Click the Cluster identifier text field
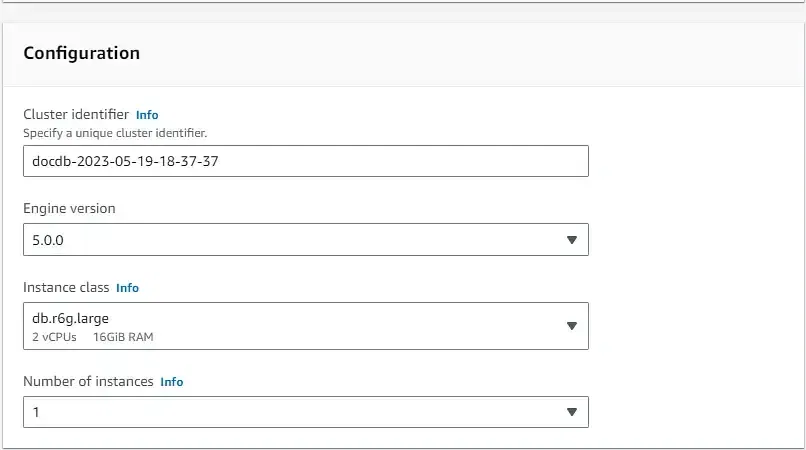The image size is (806, 450). (305, 161)
